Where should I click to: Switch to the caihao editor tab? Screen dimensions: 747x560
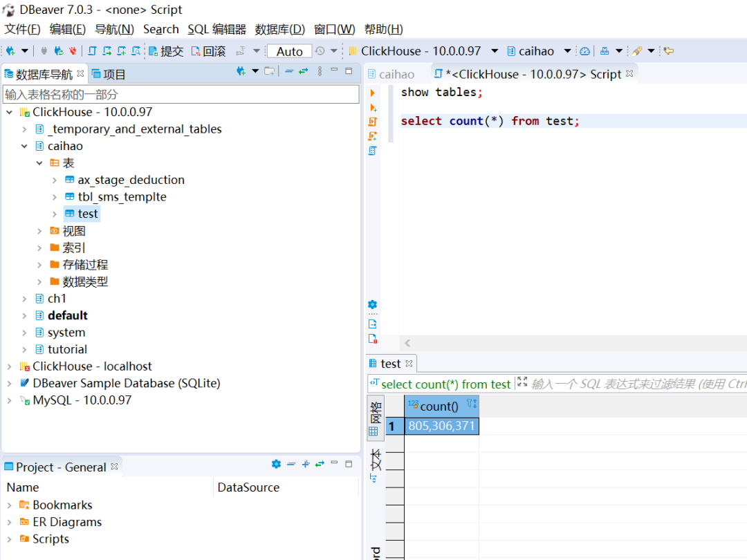coord(391,74)
